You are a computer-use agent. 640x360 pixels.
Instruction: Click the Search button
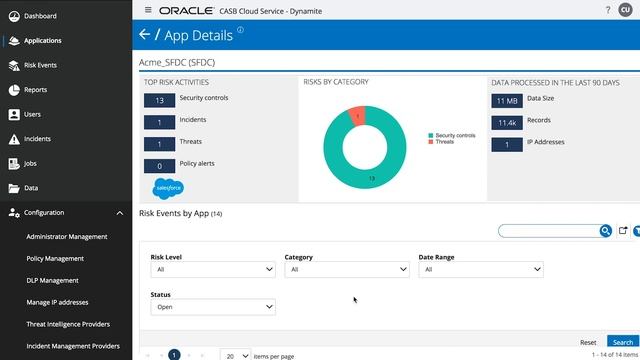tap(623, 342)
